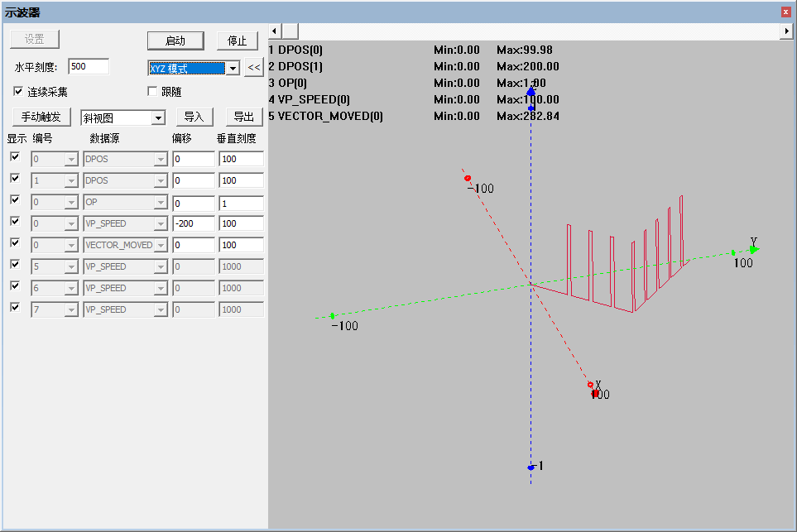Image resolution: width=797 pixels, height=532 pixels.
Task: Click the red -100 marker on X axis
Action: click(468, 179)
